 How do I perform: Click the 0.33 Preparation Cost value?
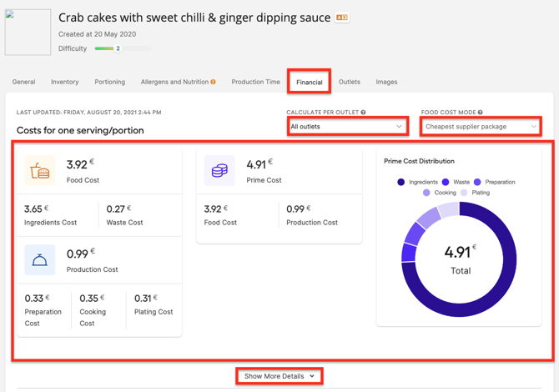coord(37,299)
